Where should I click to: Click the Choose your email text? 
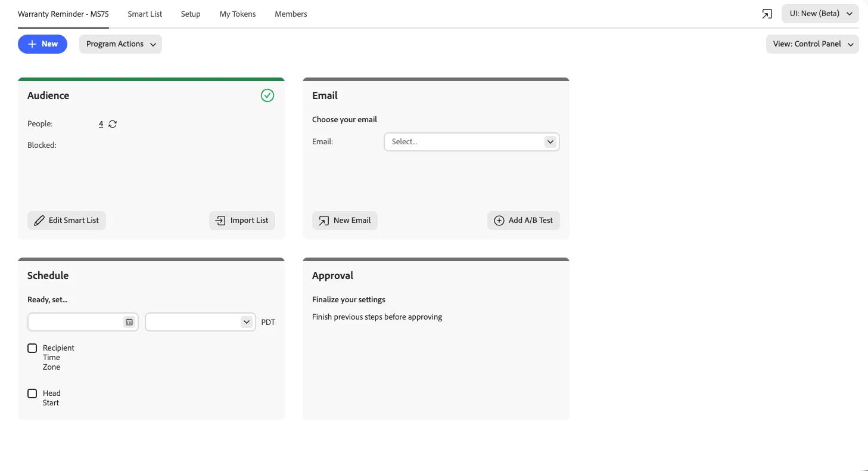coord(344,119)
